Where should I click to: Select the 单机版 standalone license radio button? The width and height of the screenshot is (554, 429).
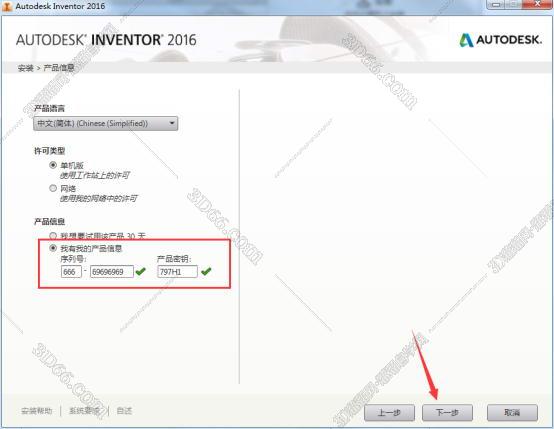click(53, 165)
